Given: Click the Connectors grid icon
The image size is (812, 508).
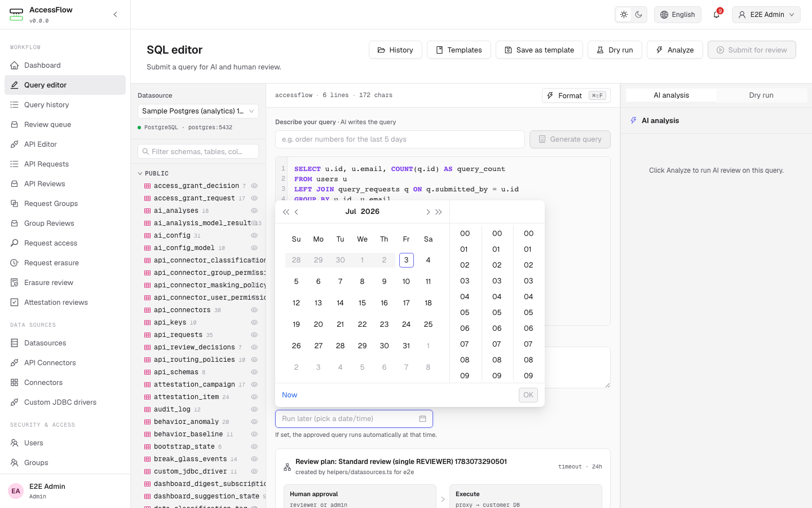Looking at the screenshot, I should tap(15, 382).
